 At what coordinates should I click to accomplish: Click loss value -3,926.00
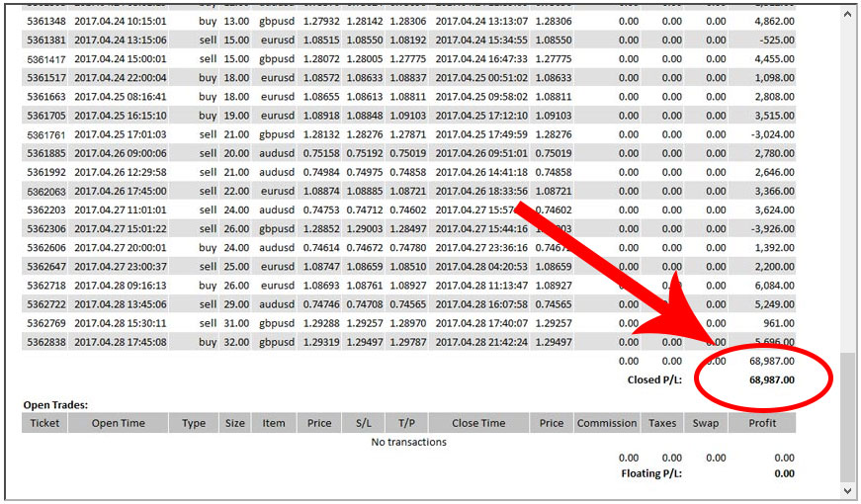(773, 229)
